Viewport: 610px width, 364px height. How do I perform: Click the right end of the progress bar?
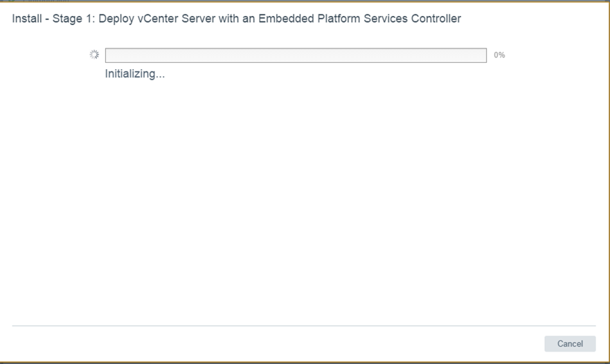coord(483,55)
